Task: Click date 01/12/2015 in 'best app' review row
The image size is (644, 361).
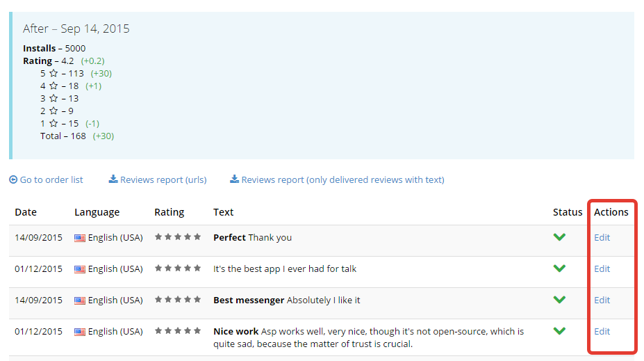Action: pyautogui.click(x=39, y=269)
